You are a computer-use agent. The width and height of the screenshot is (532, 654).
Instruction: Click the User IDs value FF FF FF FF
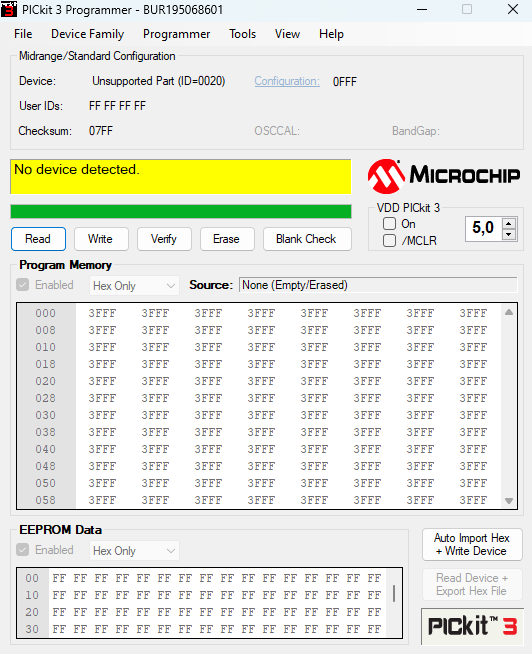117,106
